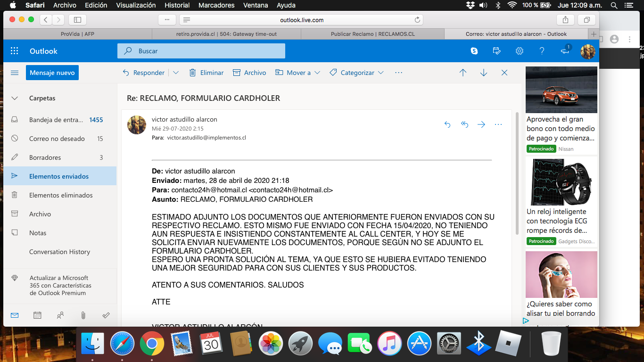Open the Nissan car ad thumbnail
The image size is (644, 362).
pyautogui.click(x=561, y=90)
